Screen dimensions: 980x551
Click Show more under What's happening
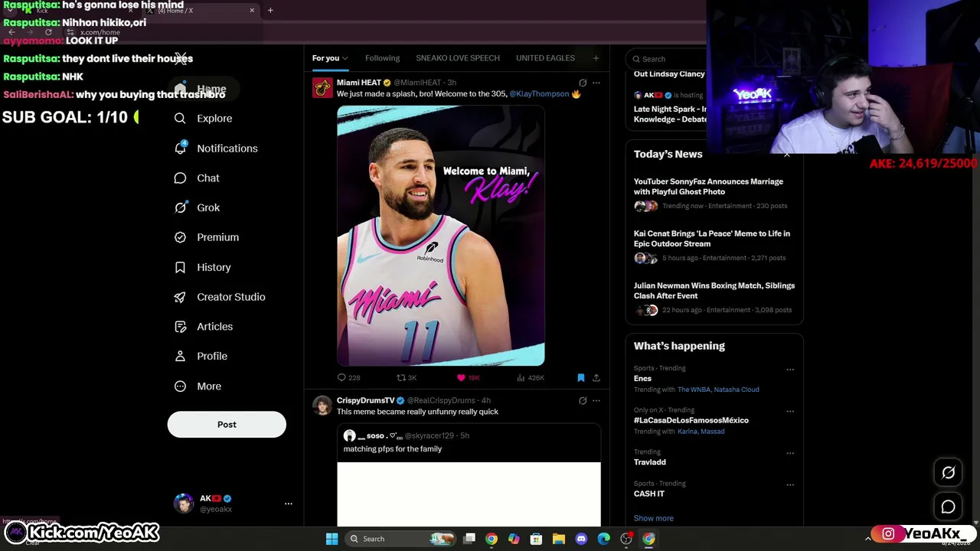coord(653,518)
